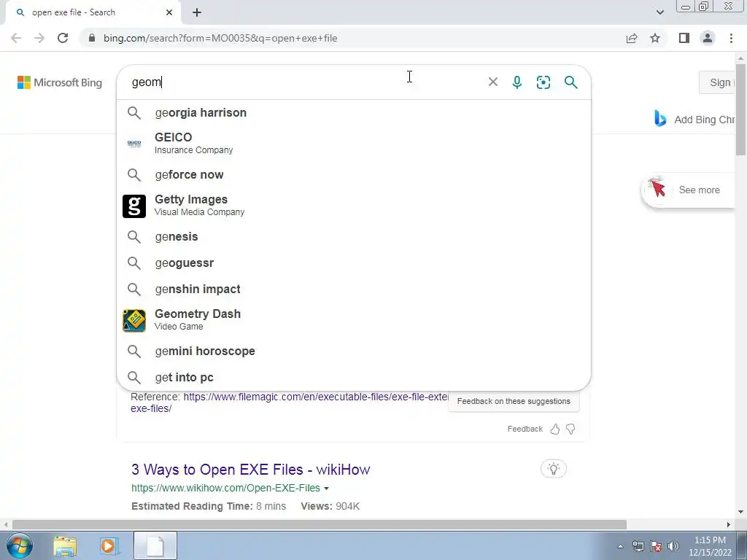Close the 'open exe file - Search' tab
This screenshot has width=747, height=560.
point(169,12)
